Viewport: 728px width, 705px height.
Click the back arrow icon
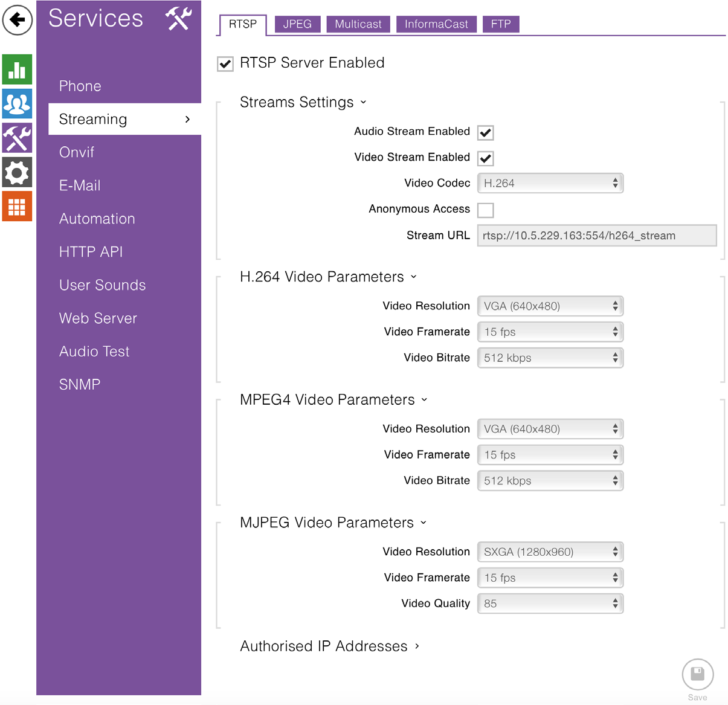pos(18,20)
